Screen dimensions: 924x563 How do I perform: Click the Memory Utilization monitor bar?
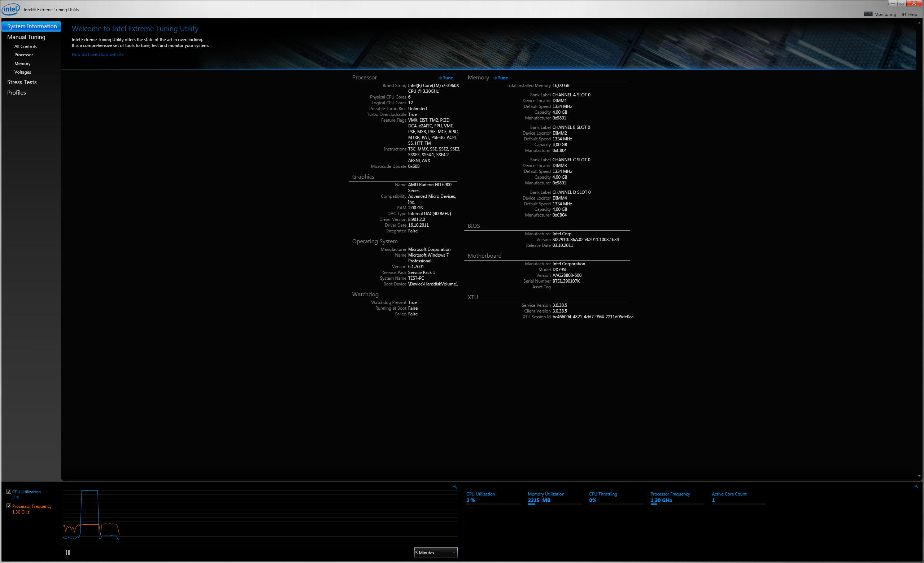[555, 504]
